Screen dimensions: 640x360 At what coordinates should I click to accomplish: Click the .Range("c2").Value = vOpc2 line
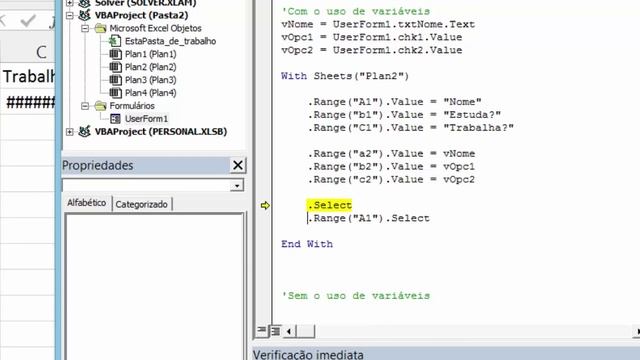tap(391, 180)
